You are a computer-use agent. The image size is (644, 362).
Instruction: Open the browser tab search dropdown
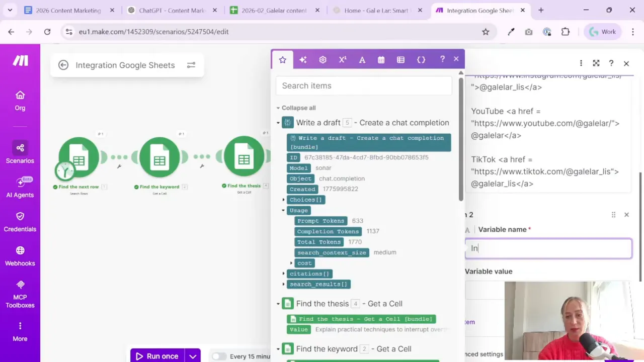(x=10, y=10)
